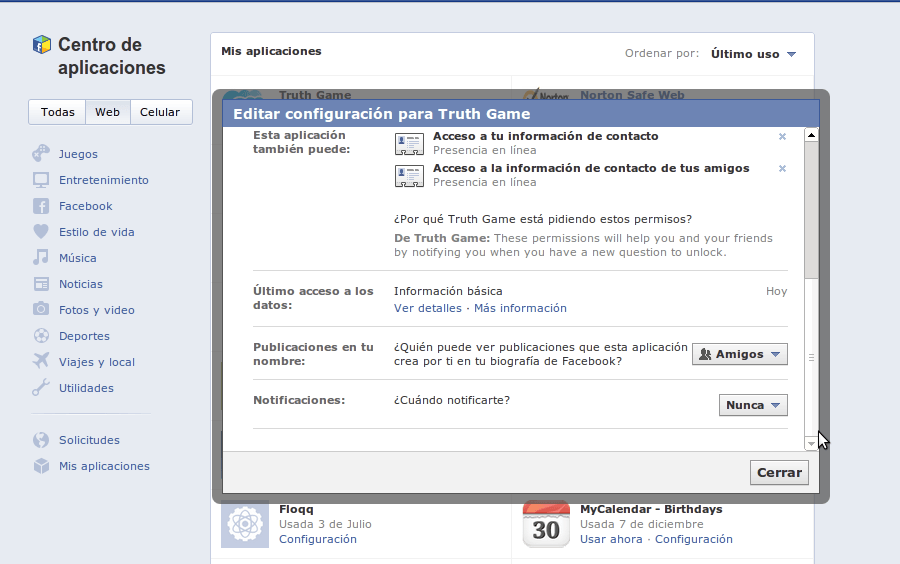The height and width of the screenshot is (564, 900).
Task: Remove the friends' contact information access permission
Action: click(x=782, y=169)
